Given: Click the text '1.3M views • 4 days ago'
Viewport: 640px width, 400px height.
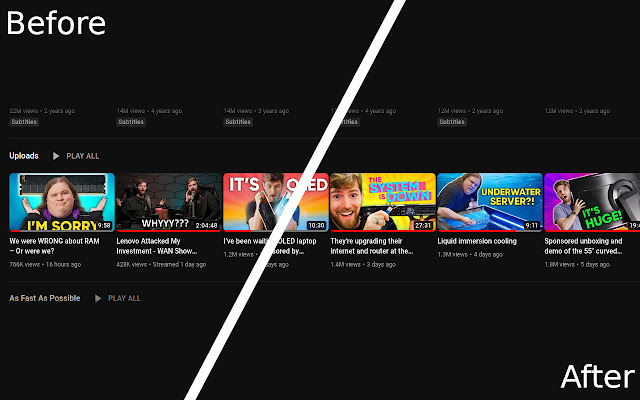Looking at the screenshot, I should click(x=470, y=254).
